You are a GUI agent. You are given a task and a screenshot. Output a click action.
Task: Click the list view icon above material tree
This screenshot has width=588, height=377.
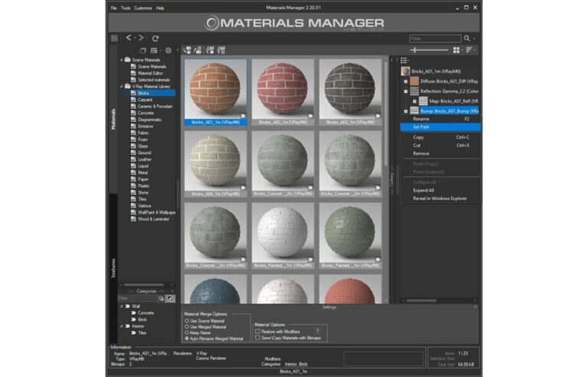pyautogui.click(x=403, y=60)
